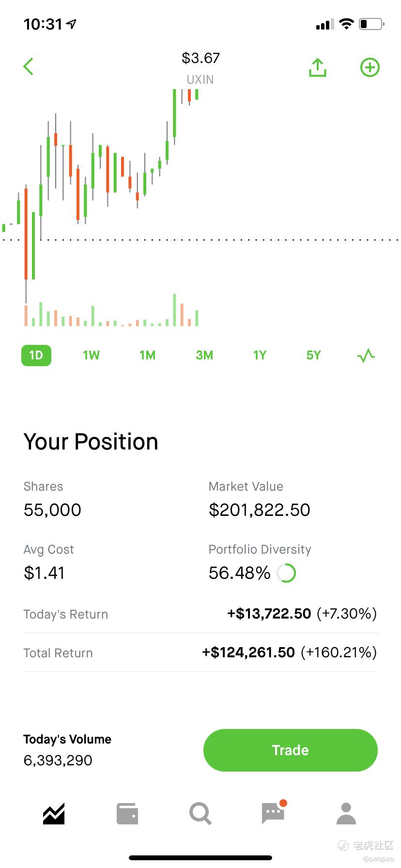The width and height of the screenshot is (401, 868).
Task: Switch chart to 1M range
Action: click(147, 356)
